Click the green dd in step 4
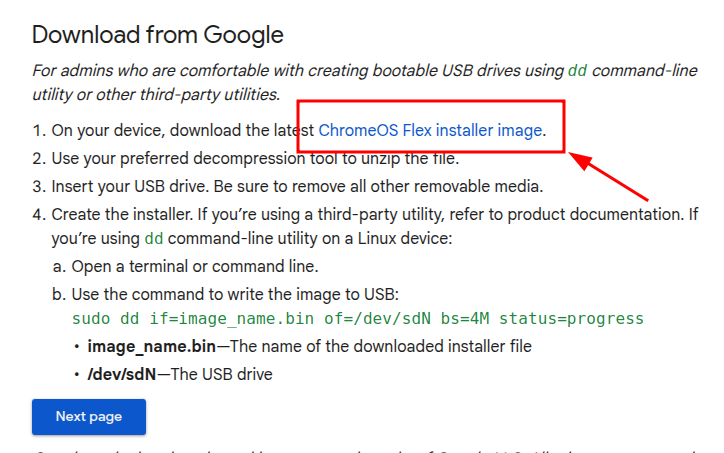 154,239
